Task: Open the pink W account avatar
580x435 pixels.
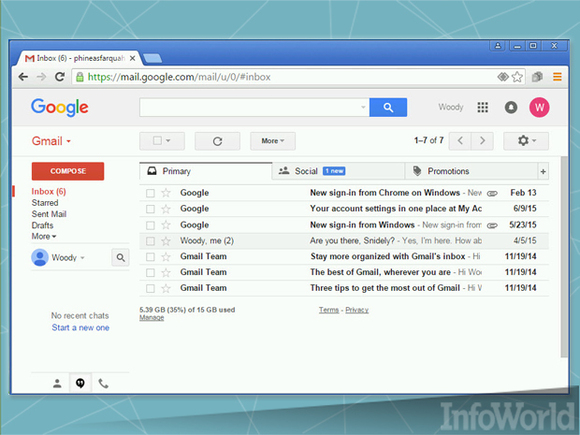Action: (x=539, y=107)
